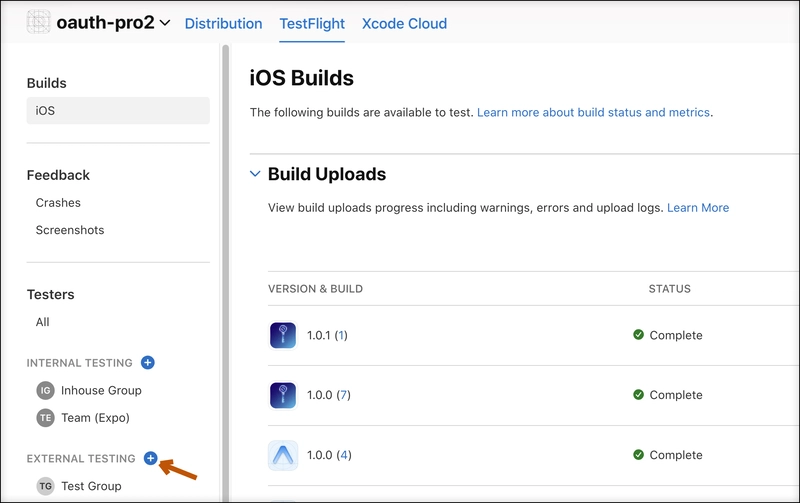
Task: Click the oauth-pro2 app icon
Action: [38, 22]
